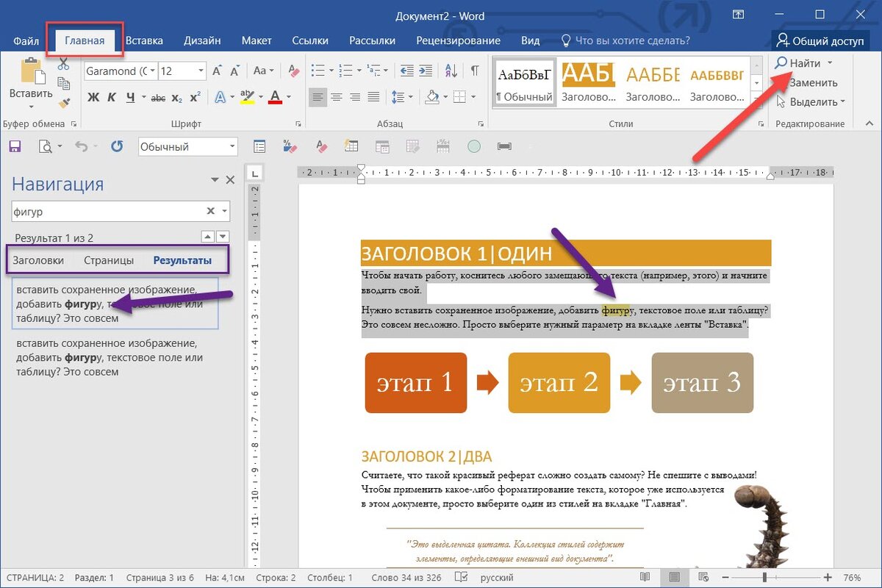The height and width of the screenshot is (588, 882).
Task: Toggle italic К formatting
Action: click(112, 97)
